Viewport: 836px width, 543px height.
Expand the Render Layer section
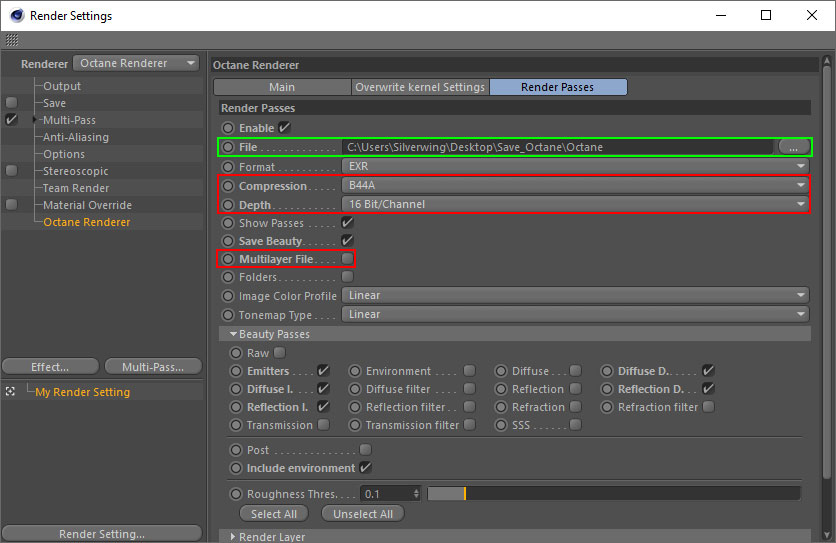click(x=233, y=537)
